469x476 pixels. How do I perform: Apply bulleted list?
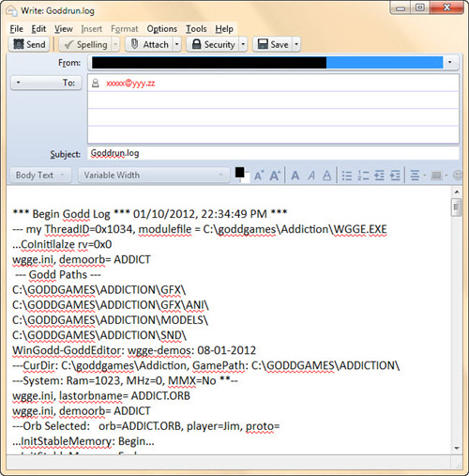tap(347, 176)
